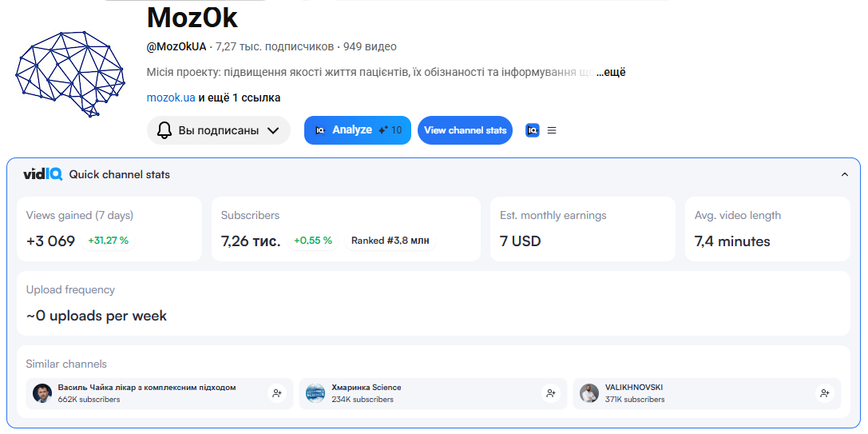The width and height of the screenshot is (868, 434).
Task: Show the 'и ещё 1 ссылка' extra links
Action: (239, 98)
